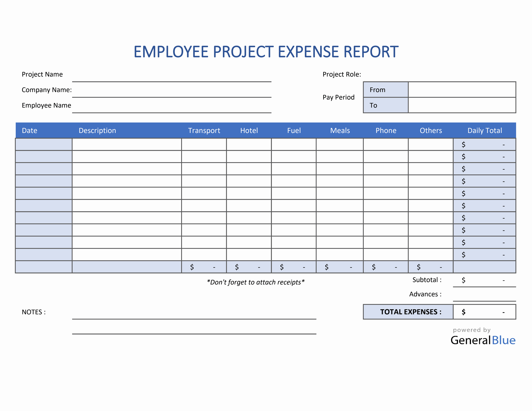The width and height of the screenshot is (532, 411).
Task: Click the Fuel column total cell
Action: pos(294,267)
